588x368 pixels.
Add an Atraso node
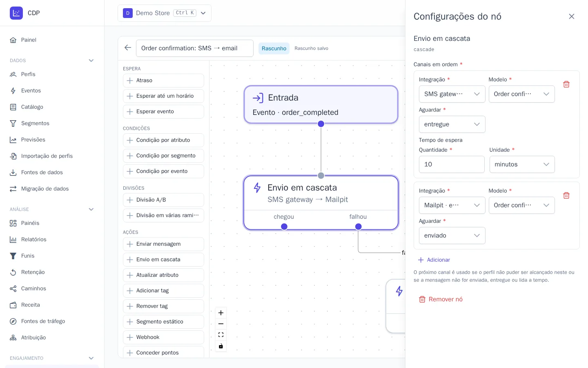[x=163, y=81]
